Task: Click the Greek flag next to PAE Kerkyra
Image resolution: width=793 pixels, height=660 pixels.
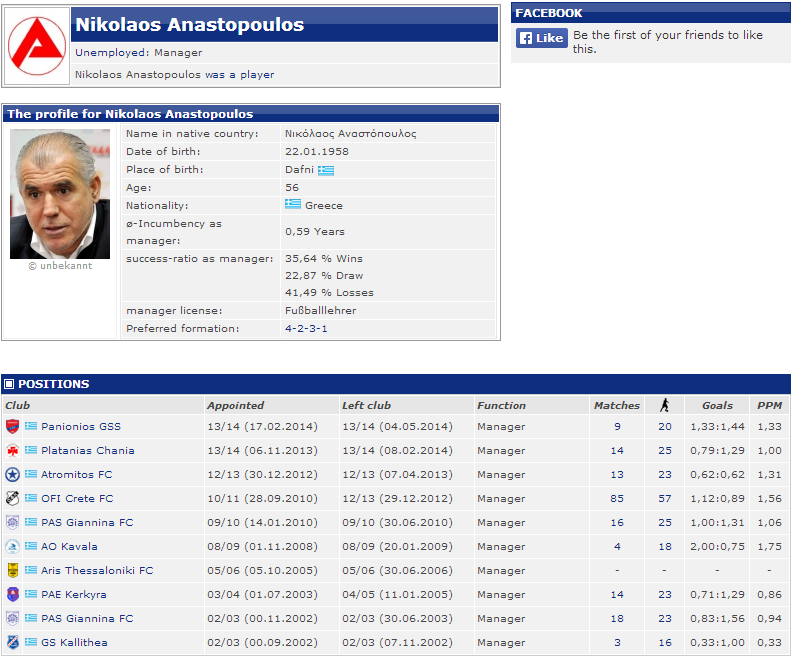Action: point(31,594)
